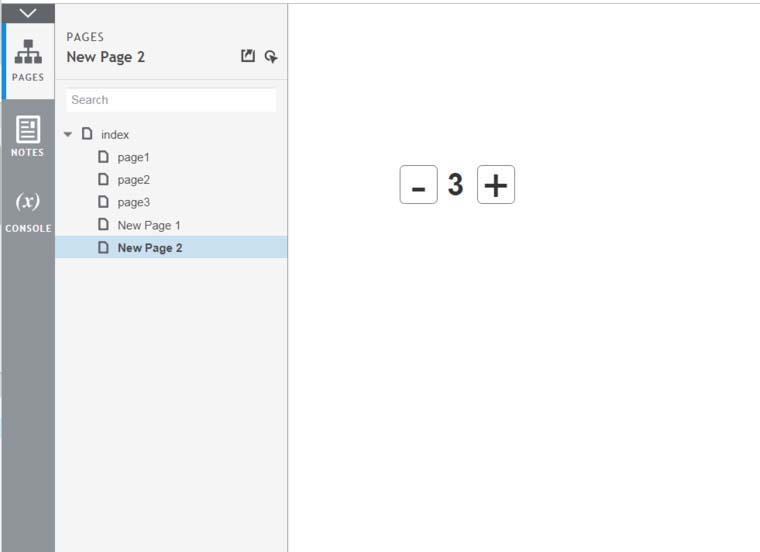Click the counter value 3
Image resolution: width=760 pixels, height=552 pixels.
456,185
